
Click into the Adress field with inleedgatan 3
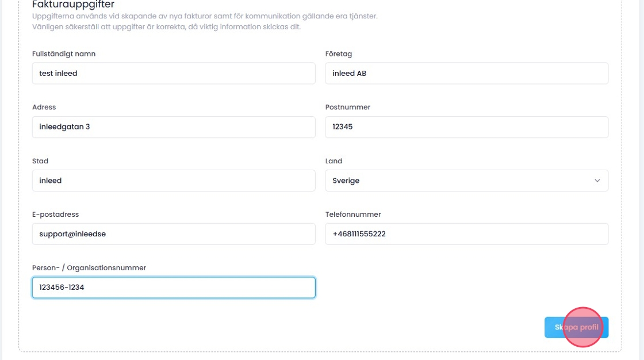(x=174, y=127)
